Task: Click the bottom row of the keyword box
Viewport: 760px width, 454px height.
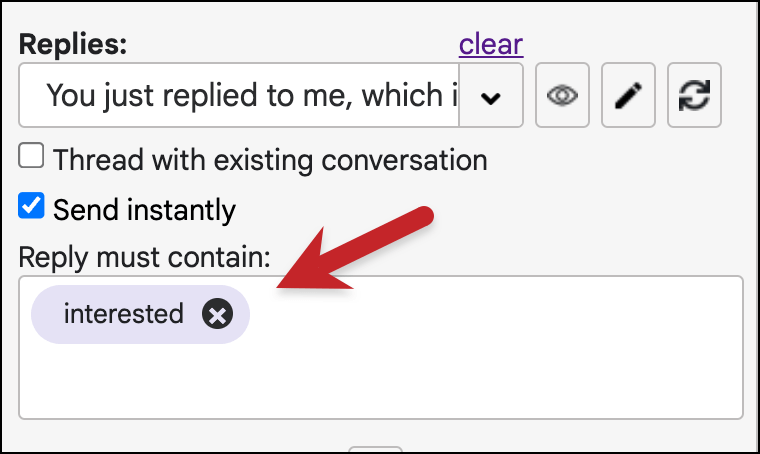Action: click(381, 383)
